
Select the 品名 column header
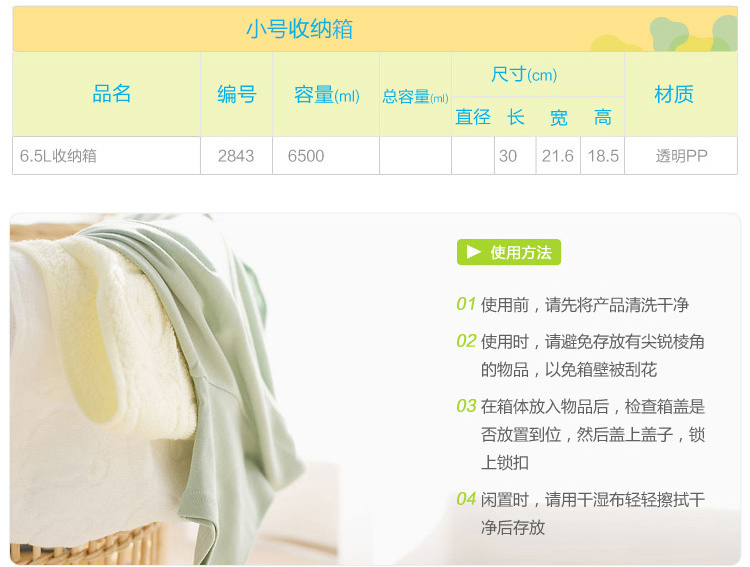(106, 94)
